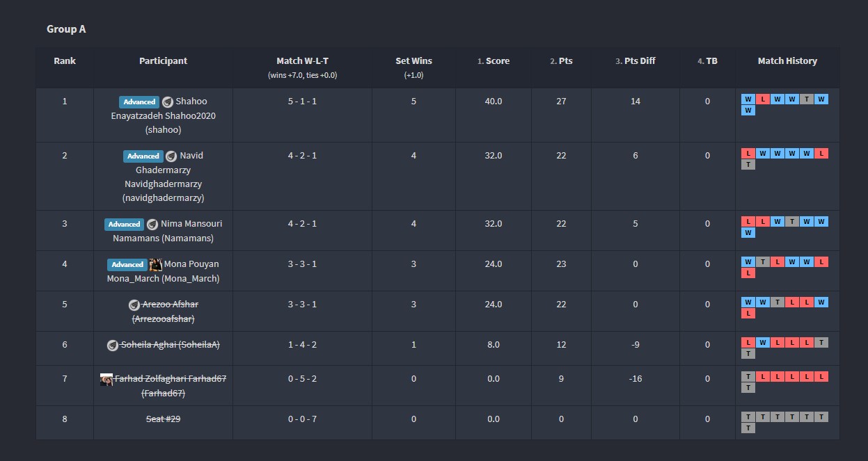Click the Match History column header

pyautogui.click(x=787, y=61)
